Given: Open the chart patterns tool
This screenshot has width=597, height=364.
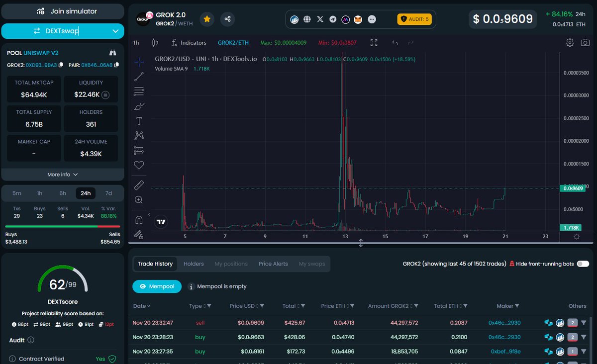Looking at the screenshot, I should coord(139,135).
